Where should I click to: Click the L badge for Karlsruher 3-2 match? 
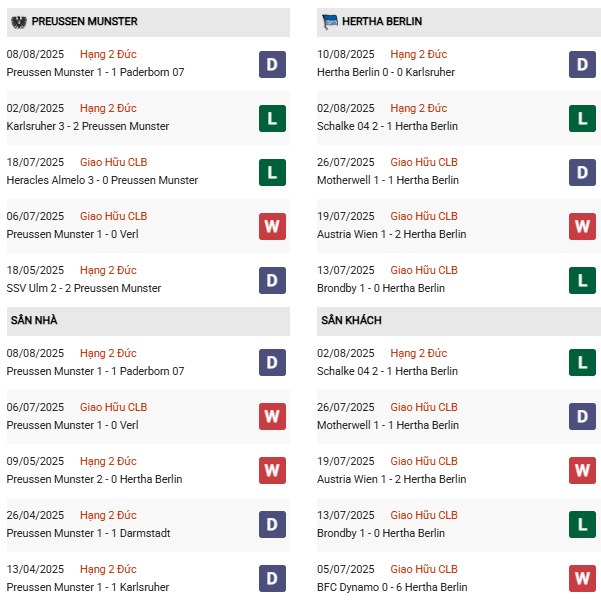271,118
